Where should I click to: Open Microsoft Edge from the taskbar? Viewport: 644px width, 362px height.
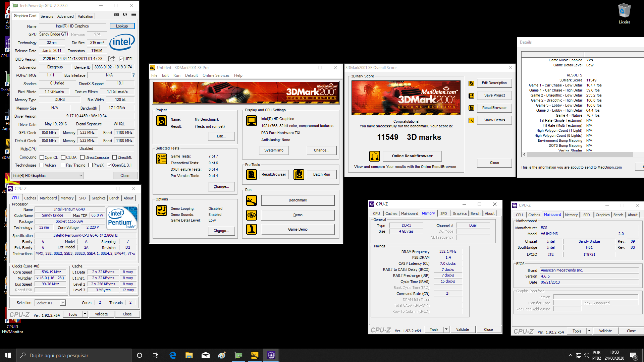click(173, 355)
